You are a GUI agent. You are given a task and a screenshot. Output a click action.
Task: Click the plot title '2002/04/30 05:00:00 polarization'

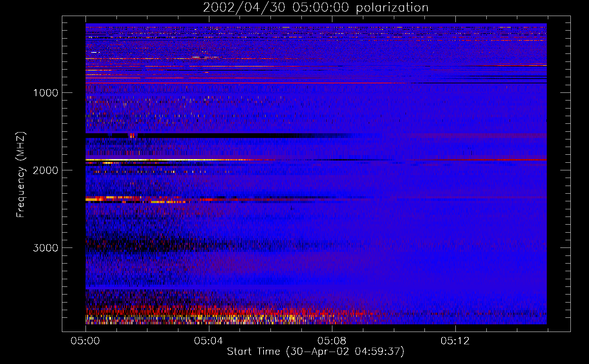[x=316, y=8]
